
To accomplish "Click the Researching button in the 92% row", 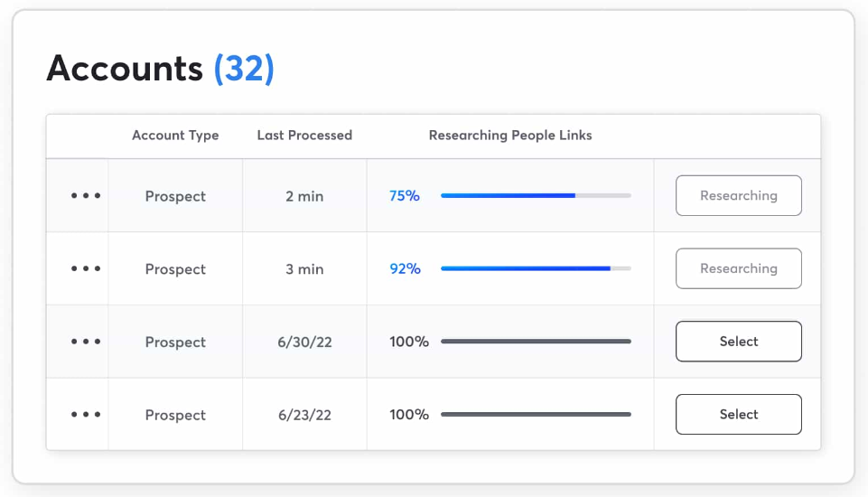I will (x=738, y=268).
